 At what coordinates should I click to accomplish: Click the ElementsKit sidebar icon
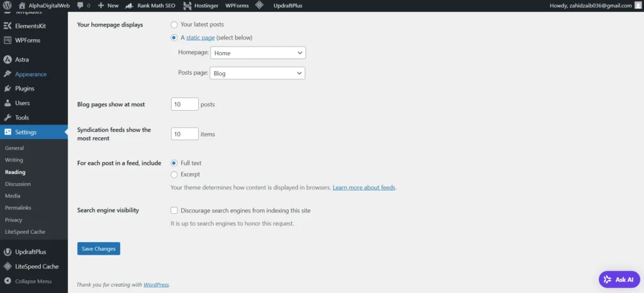click(8, 26)
